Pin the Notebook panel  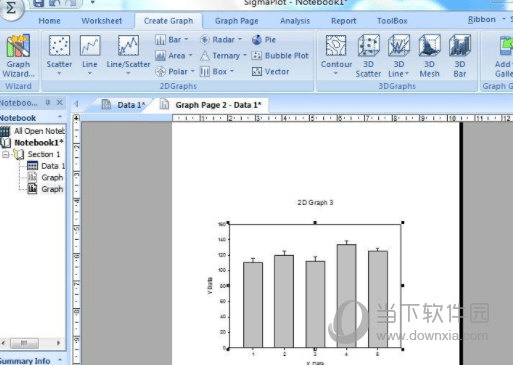tap(48, 102)
